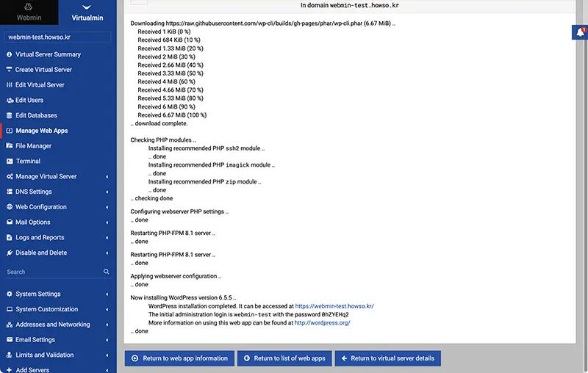Expand DNS Settings submenu arrow

point(107,192)
